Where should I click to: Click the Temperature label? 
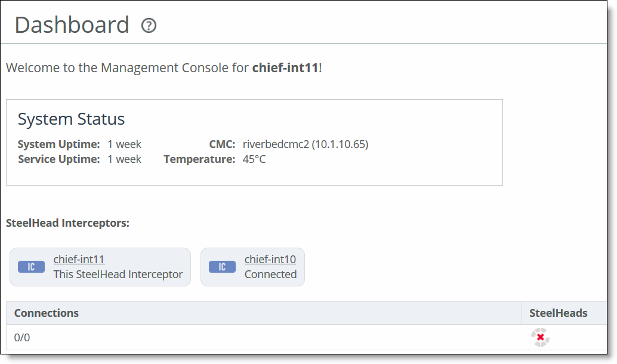(x=199, y=159)
